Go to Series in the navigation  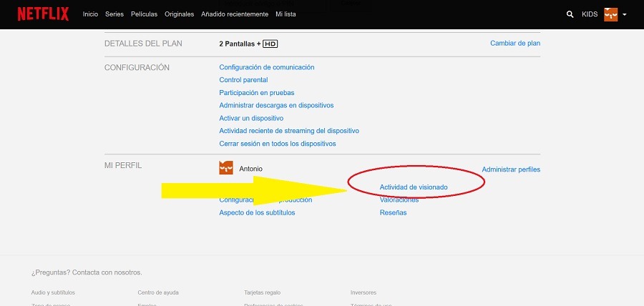[x=114, y=14]
